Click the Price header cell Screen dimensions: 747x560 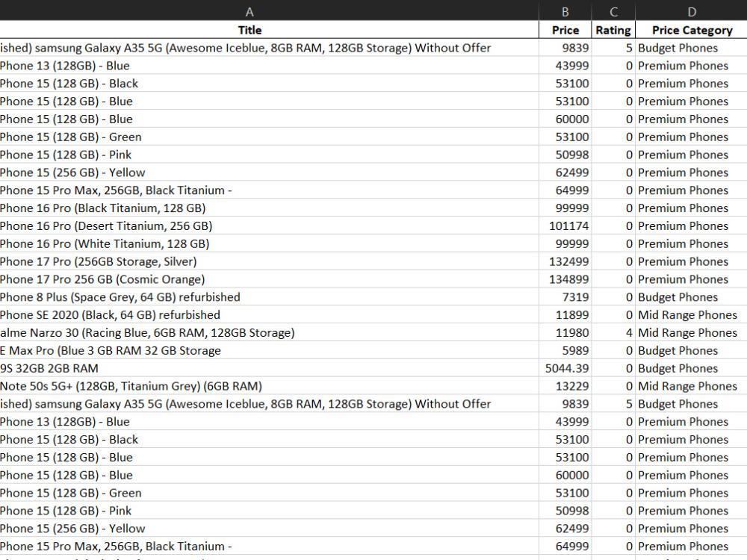point(565,30)
